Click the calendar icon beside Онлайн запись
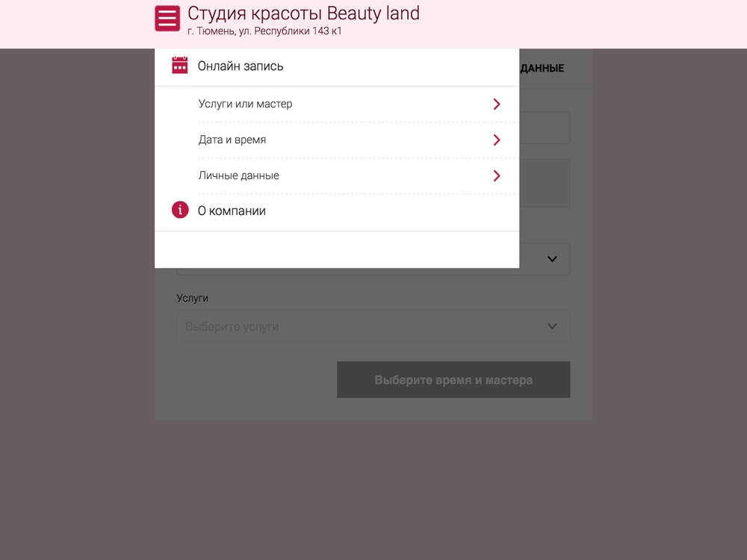Screen dimensions: 747x560 coord(179,65)
